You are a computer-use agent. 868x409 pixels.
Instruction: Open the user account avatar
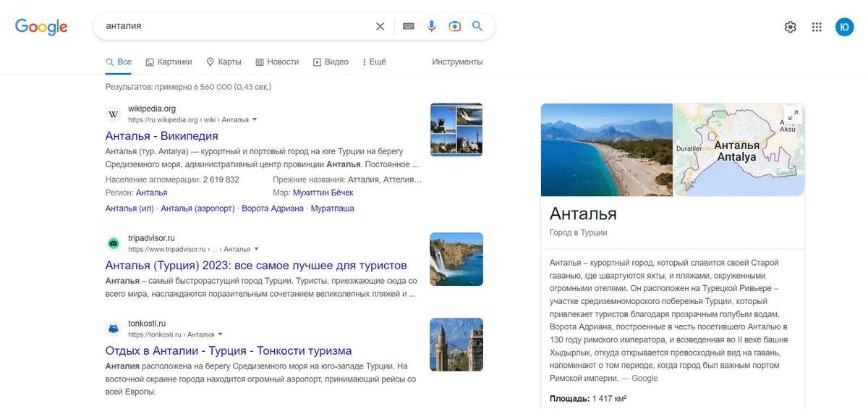[844, 27]
